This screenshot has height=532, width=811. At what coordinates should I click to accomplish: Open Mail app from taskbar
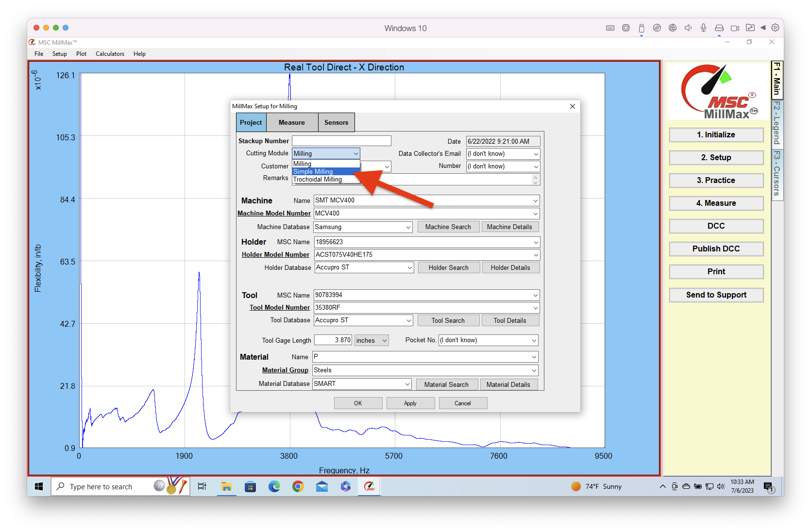click(x=321, y=486)
